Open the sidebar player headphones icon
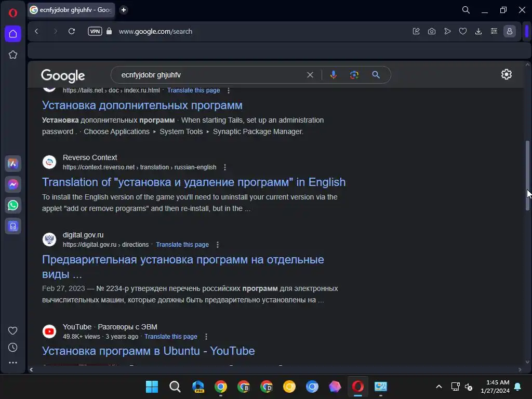The width and height of the screenshot is (532, 399). (x=13, y=226)
